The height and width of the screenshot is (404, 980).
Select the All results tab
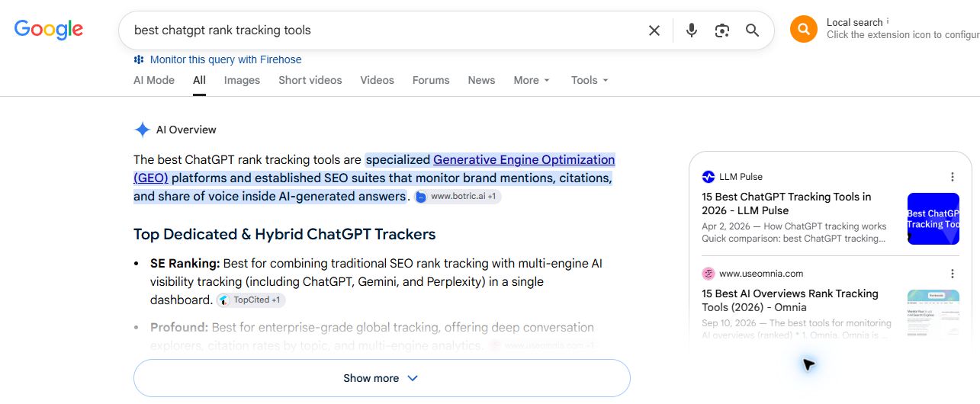point(199,80)
